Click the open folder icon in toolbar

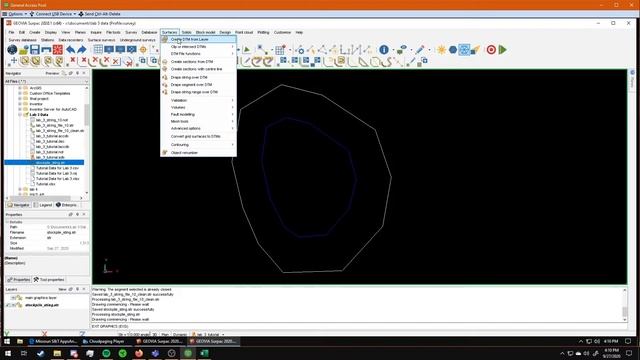(24, 50)
